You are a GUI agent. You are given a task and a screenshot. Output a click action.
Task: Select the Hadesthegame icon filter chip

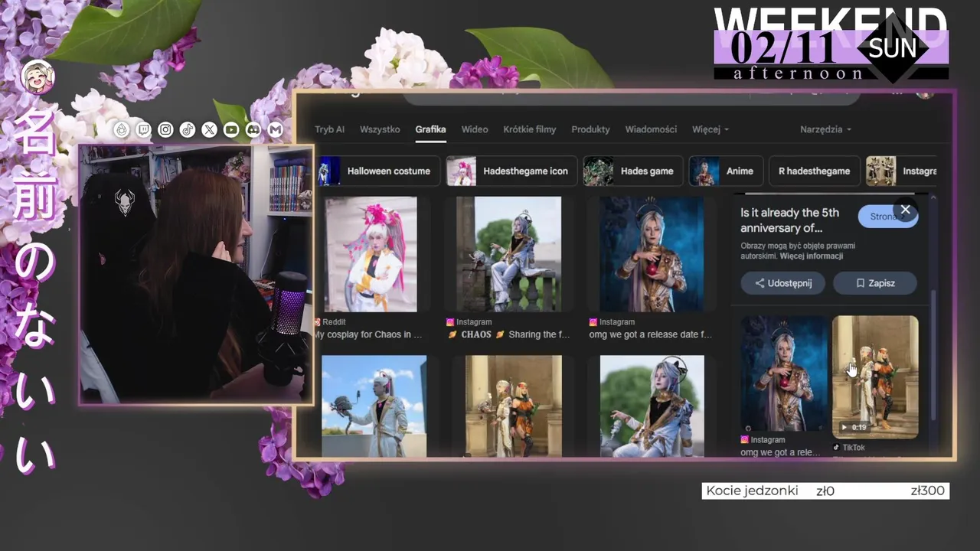(511, 171)
